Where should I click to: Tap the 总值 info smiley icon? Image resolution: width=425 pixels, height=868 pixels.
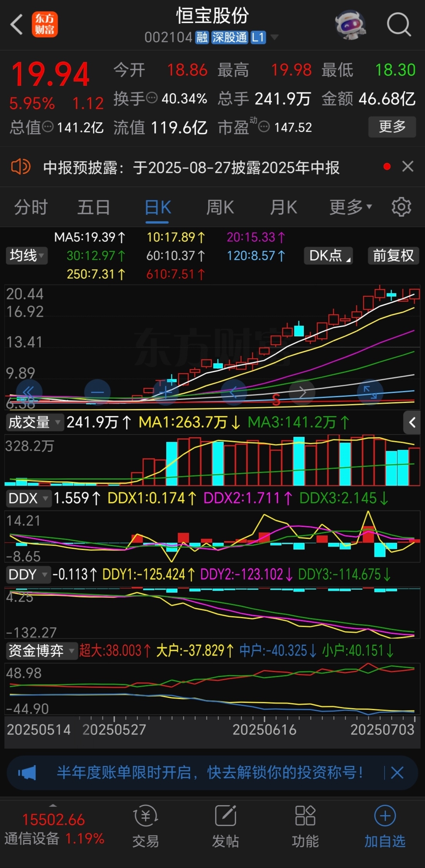point(48,127)
